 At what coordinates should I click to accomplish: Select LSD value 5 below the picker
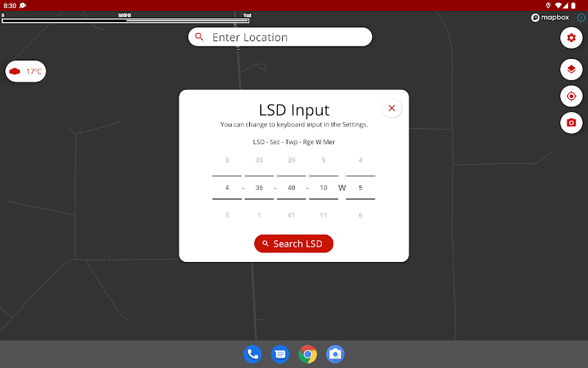click(x=227, y=216)
